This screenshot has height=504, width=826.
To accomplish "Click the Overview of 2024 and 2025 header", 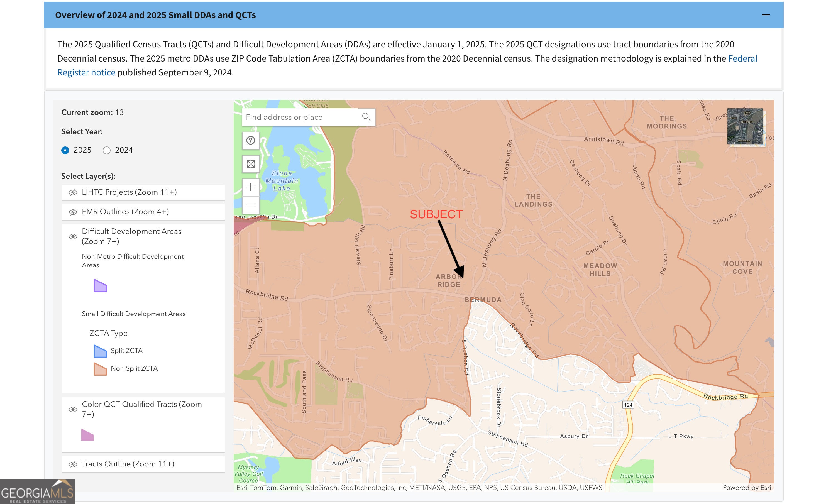I will [155, 15].
